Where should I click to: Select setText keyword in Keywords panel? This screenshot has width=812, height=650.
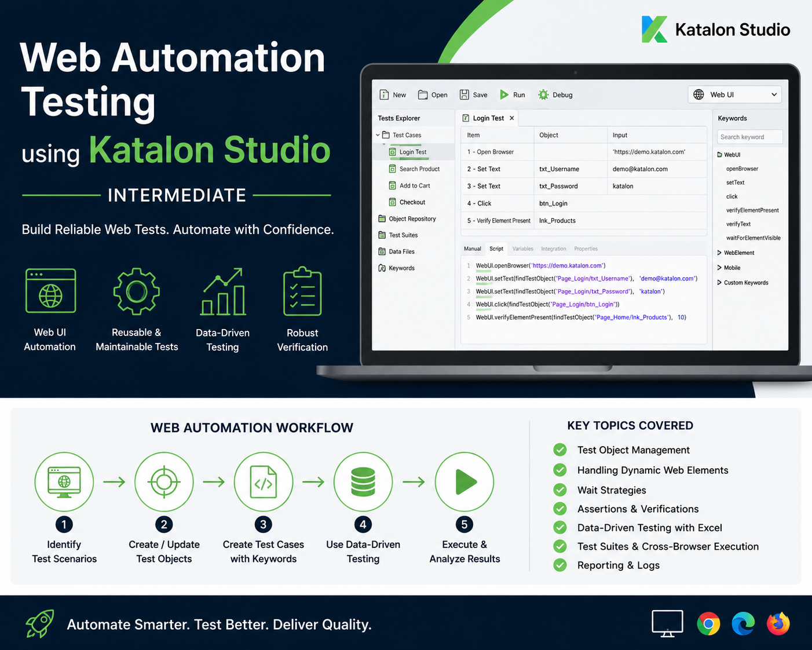[735, 182]
